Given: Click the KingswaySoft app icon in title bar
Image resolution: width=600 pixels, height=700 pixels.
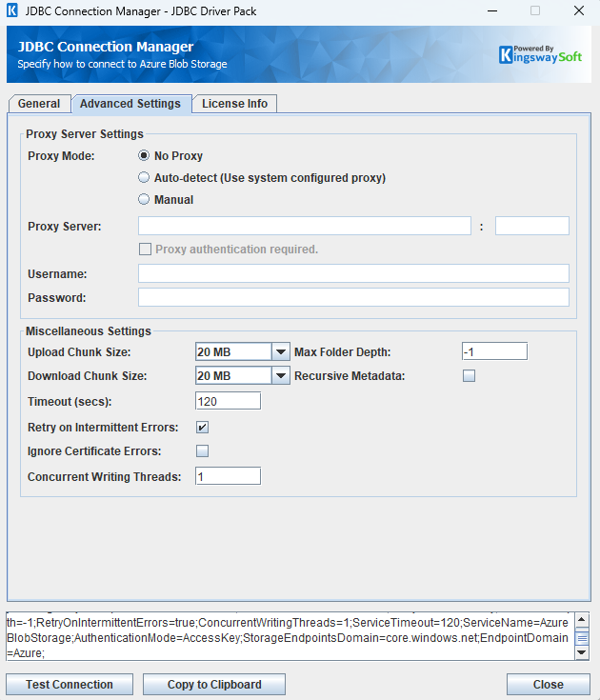Looking at the screenshot, I should [x=12, y=10].
